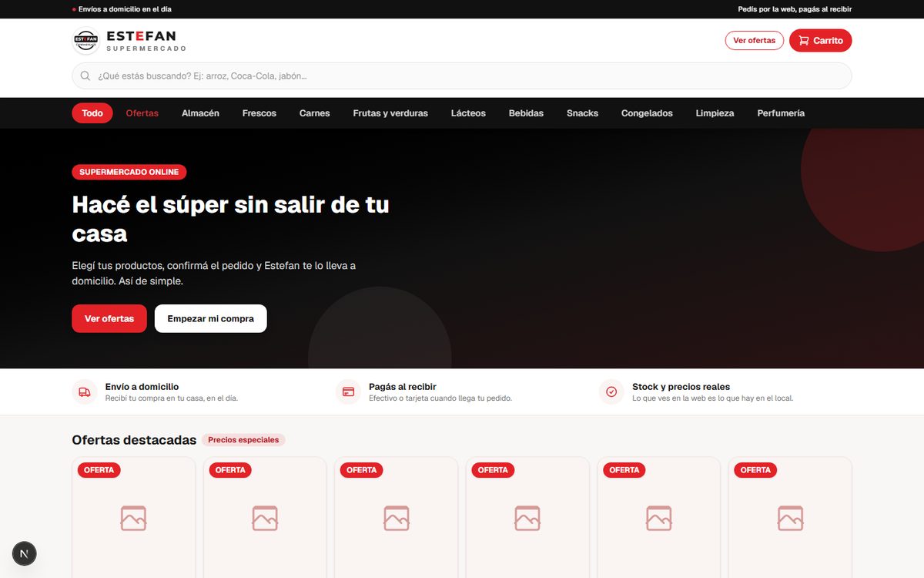Viewport: 924px width, 578px height.
Task: Go to the Almacén category
Action: point(200,113)
